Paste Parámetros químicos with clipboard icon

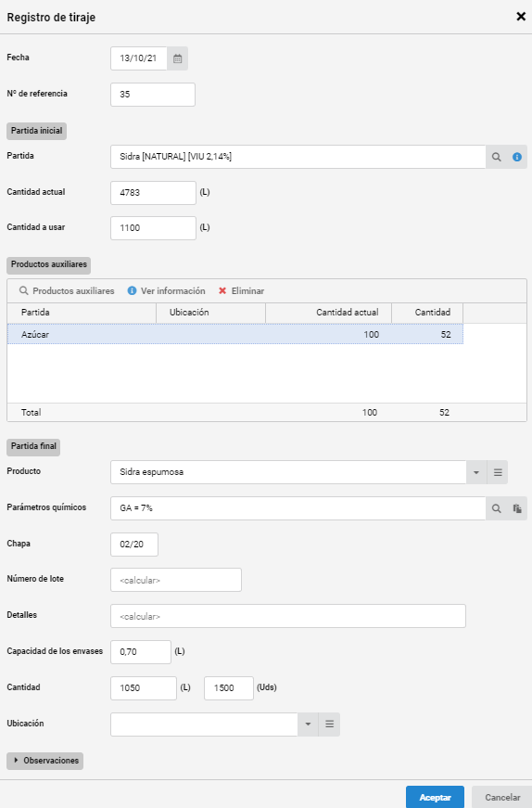[517, 508]
